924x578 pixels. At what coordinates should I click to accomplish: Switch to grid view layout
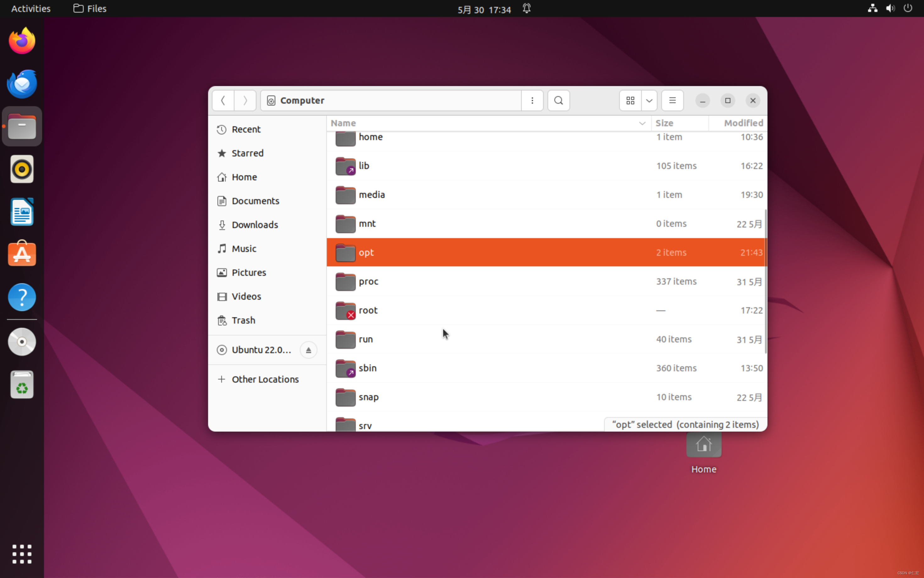pos(630,101)
